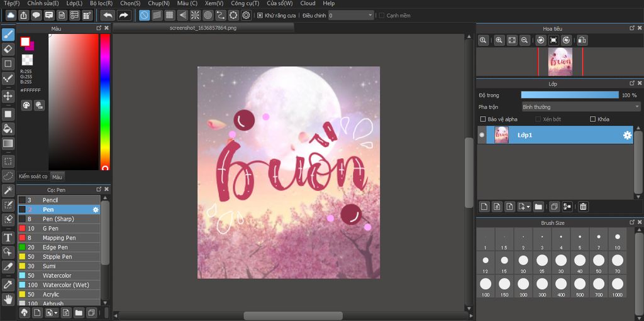Open snap settings gear icon
The width and height of the screenshot is (644, 321).
[246, 16]
